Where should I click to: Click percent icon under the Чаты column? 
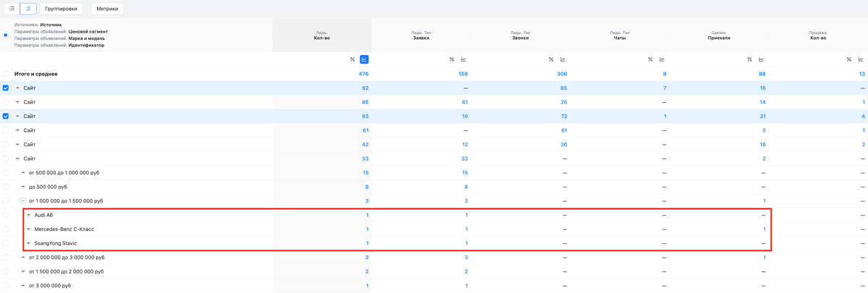coord(650,59)
